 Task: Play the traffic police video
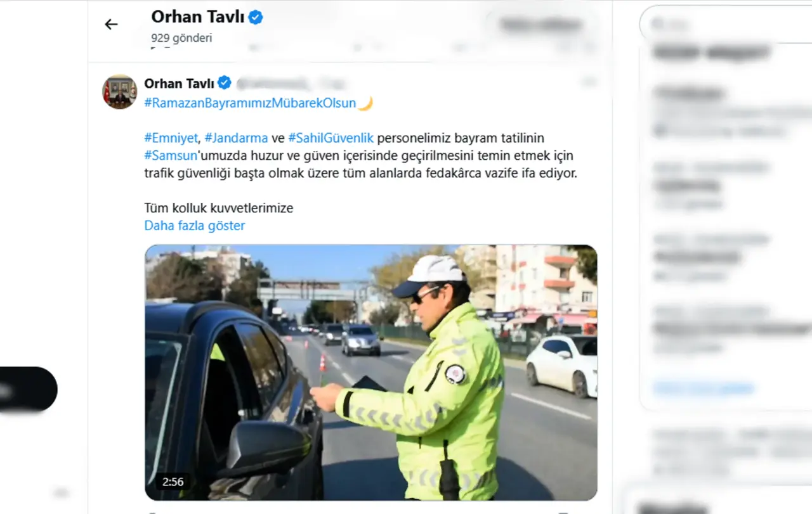pos(371,373)
